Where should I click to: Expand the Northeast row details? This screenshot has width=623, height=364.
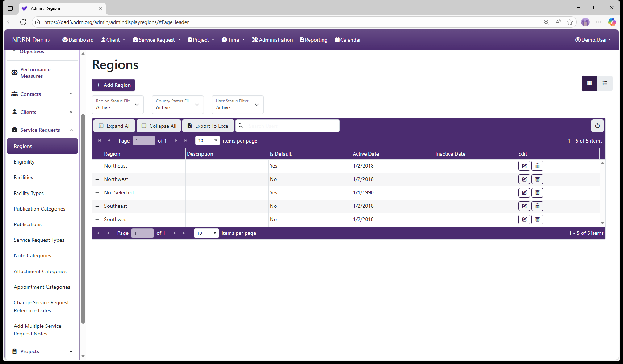(97, 166)
